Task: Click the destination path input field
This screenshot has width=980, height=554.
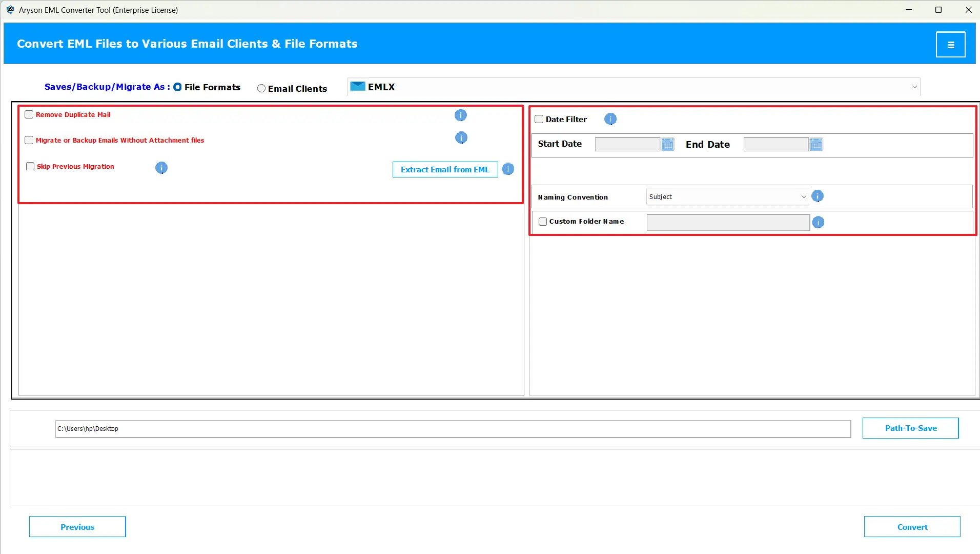Action: coord(453,429)
